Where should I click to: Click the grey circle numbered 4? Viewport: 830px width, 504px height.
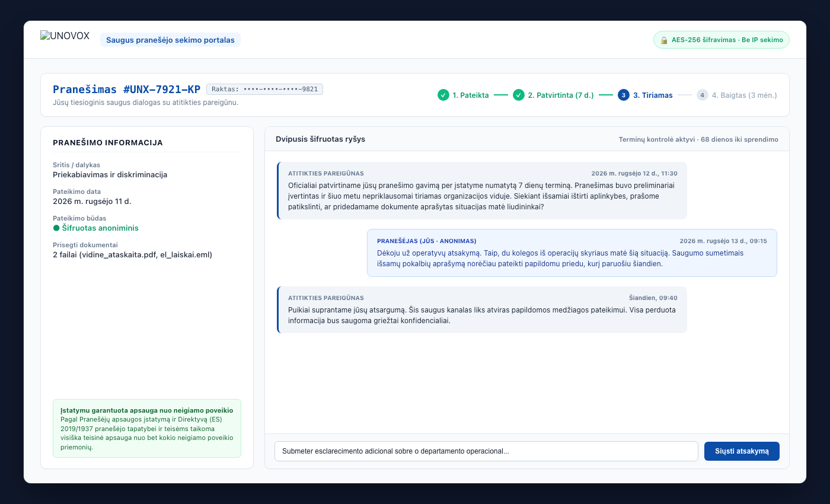point(703,95)
